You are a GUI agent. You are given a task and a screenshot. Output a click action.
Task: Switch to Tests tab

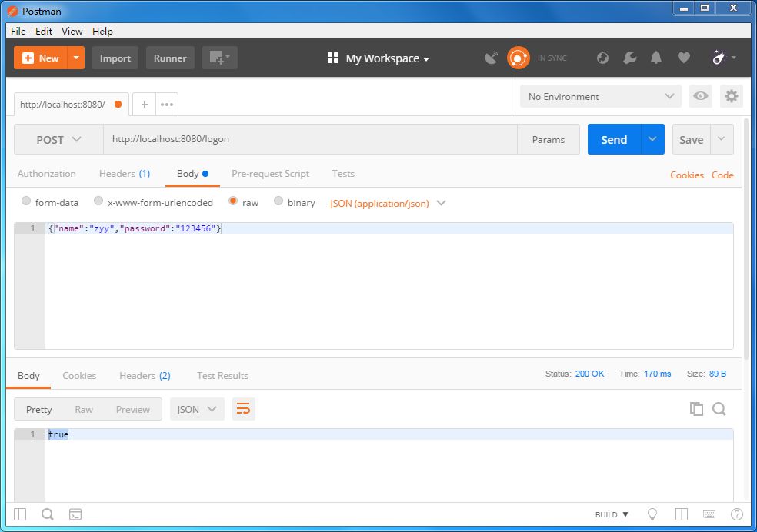(343, 174)
